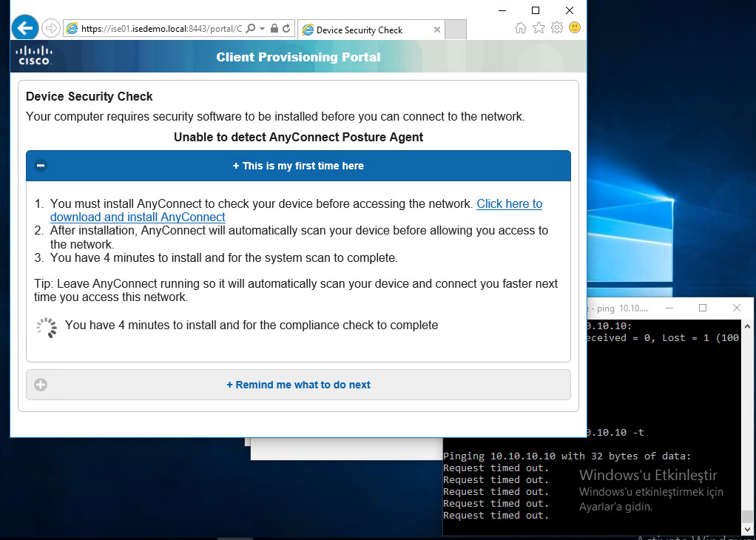This screenshot has height=540, width=756.
Task: Click the smiley feedback icon
Action: [x=575, y=27]
